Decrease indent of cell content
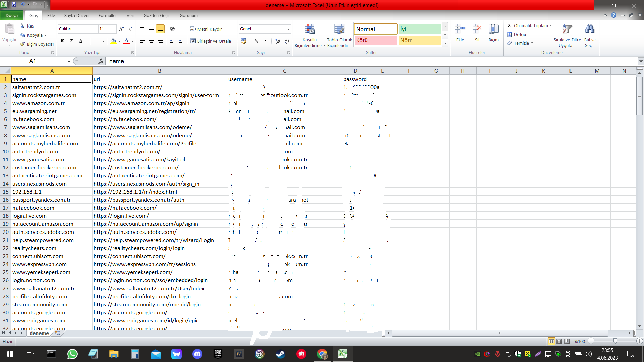The image size is (644, 362). [172, 41]
